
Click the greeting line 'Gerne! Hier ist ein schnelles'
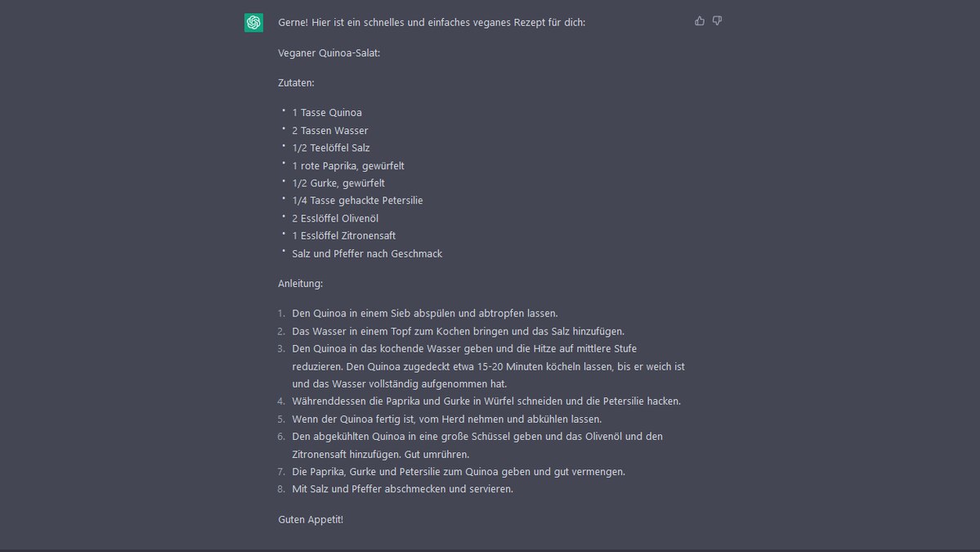tap(432, 23)
